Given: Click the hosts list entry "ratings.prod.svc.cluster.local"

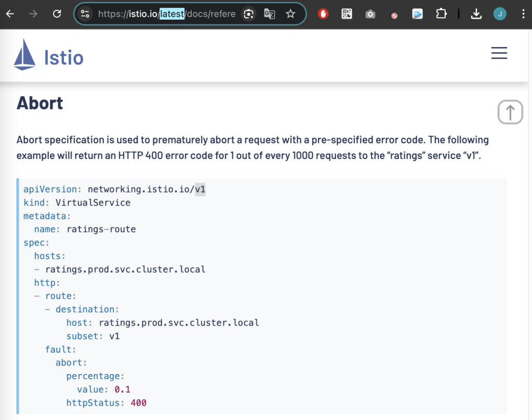Looking at the screenshot, I should point(125,269).
